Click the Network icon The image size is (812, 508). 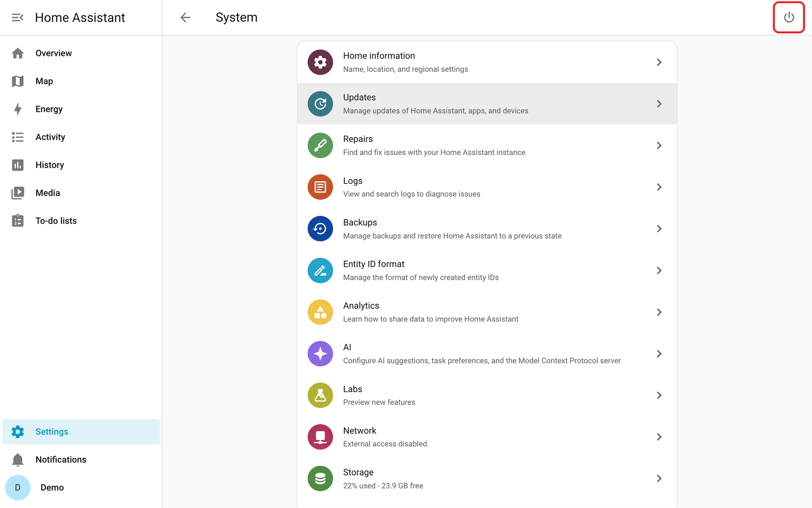(320, 437)
